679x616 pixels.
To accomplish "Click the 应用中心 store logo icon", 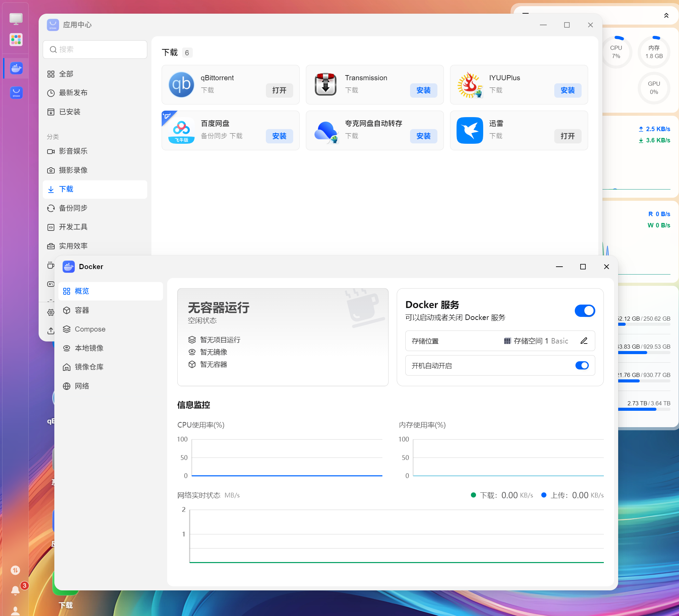I will click(x=53, y=25).
